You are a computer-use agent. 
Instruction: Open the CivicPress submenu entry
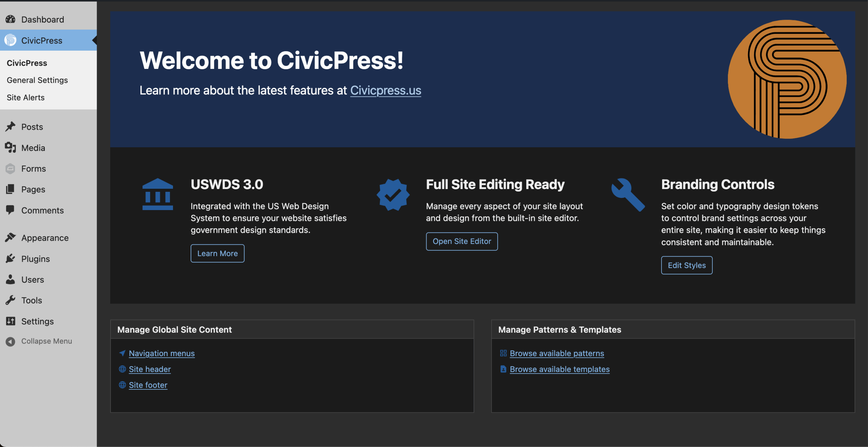tap(27, 63)
